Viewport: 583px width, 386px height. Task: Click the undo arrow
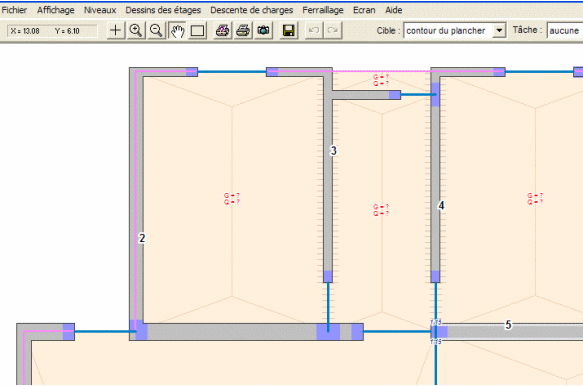tap(314, 30)
